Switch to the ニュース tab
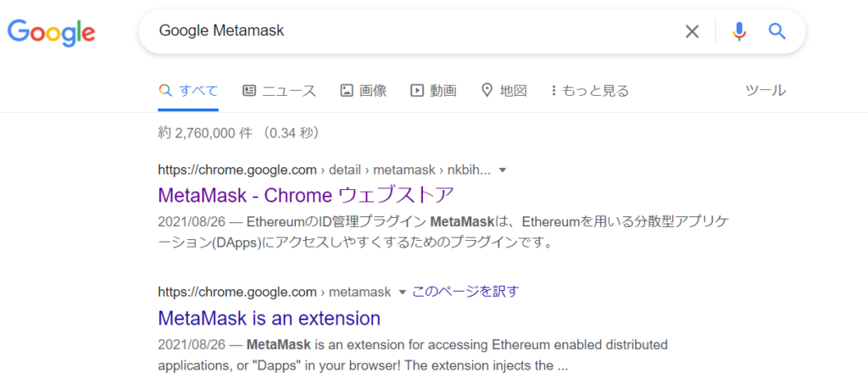 [280, 91]
